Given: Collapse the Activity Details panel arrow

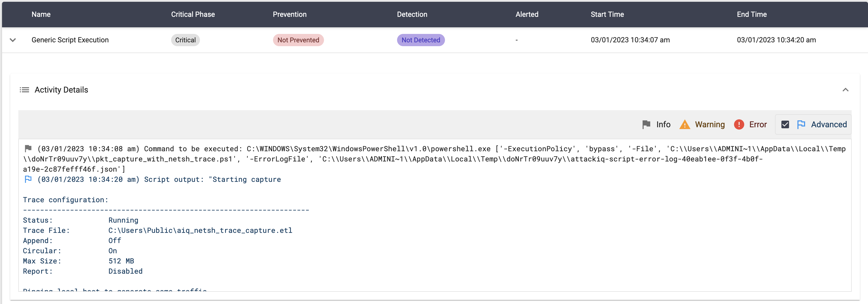Looking at the screenshot, I should 845,90.
